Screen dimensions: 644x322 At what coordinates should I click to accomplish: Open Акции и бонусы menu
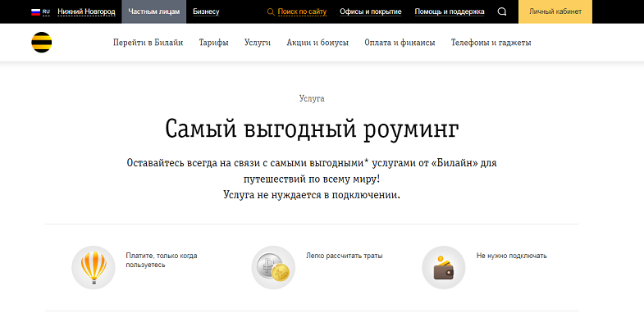(x=317, y=43)
